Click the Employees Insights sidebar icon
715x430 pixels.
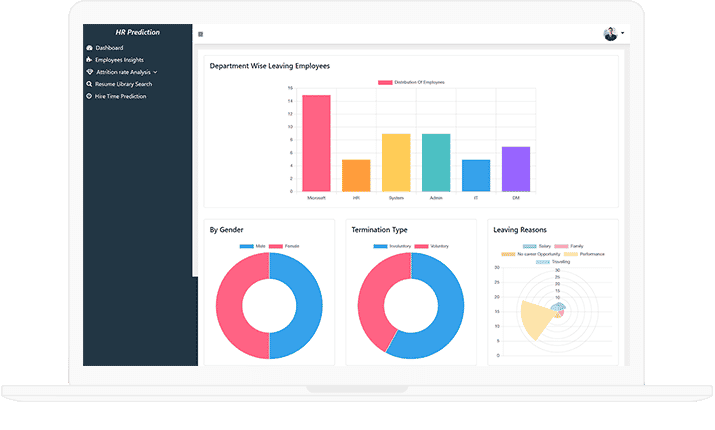(90, 60)
